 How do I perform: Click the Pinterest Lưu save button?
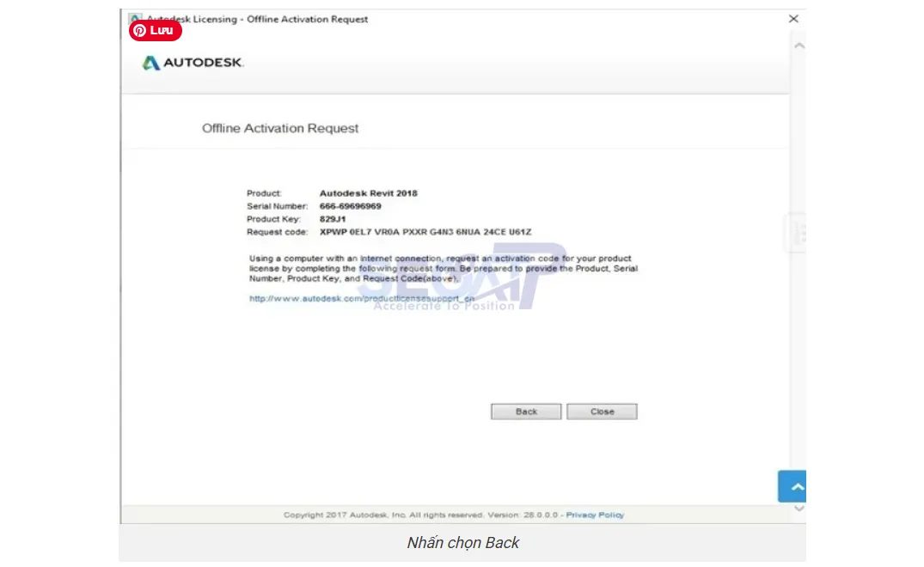click(155, 30)
